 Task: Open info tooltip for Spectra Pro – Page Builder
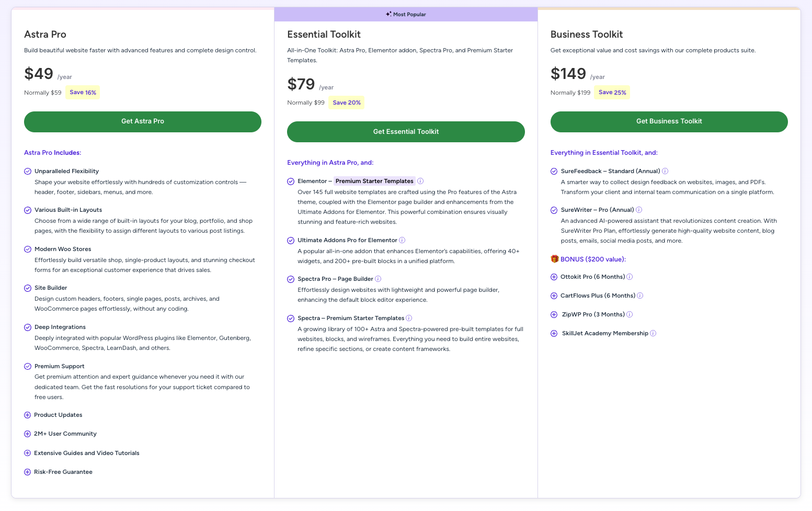point(378,279)
